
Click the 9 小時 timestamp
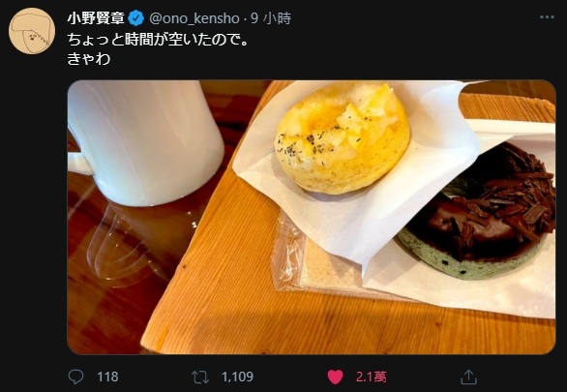coord(271,18)
